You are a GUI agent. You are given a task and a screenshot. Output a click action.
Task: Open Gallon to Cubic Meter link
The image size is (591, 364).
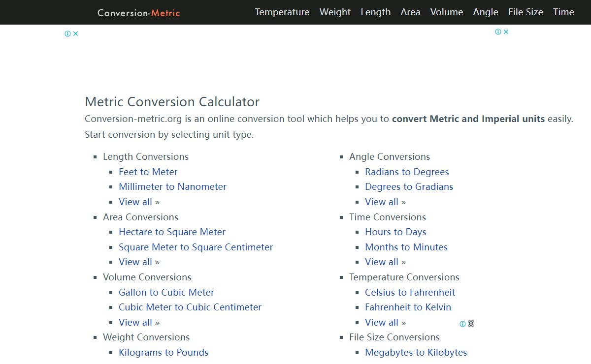pyautogui.click(x=166, y=292)
